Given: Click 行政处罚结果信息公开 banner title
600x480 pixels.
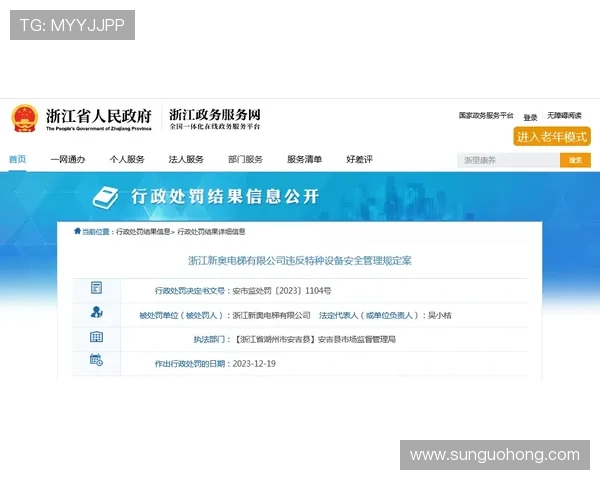Looking at the screenshot, I should (225, 197).
